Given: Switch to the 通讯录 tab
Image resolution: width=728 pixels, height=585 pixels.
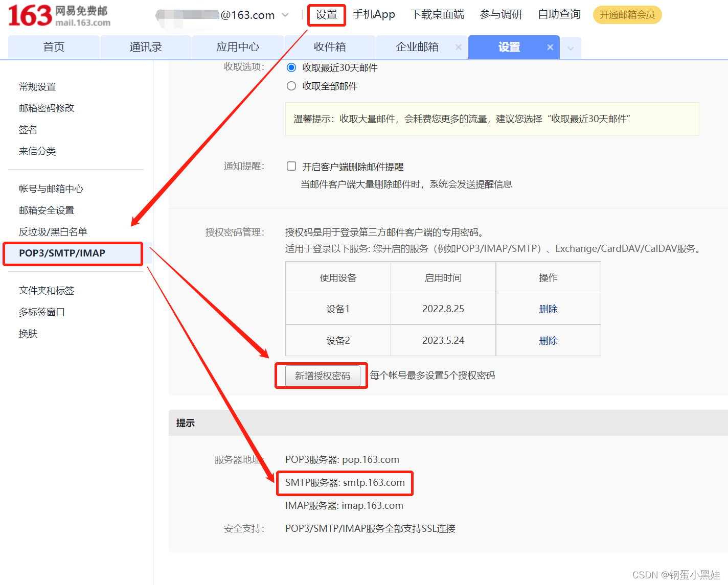Looking at the screenshot, I should [146, 47].
